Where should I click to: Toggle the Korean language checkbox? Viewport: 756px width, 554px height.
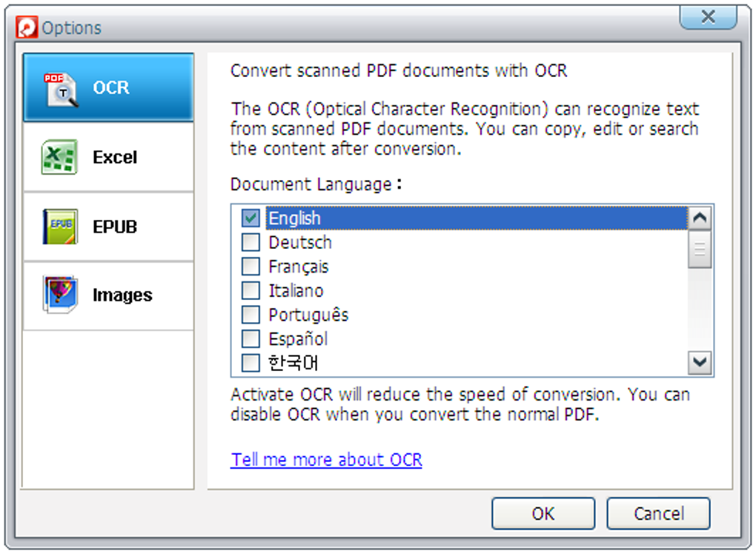click(x=251, y=363)
